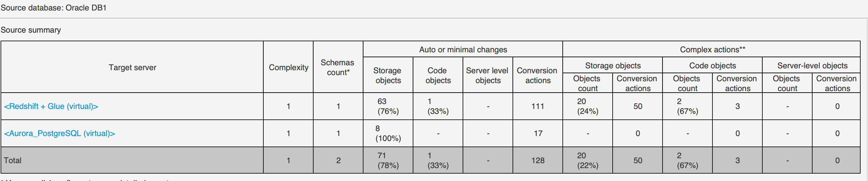Click the Total row label
Screen dimensions: 868x181
[12, 160]
